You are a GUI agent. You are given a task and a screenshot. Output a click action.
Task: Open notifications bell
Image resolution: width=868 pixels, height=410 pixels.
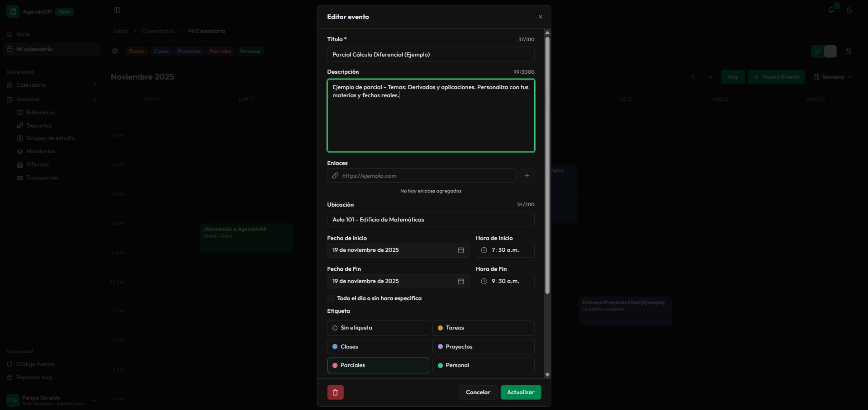[831, 10]
